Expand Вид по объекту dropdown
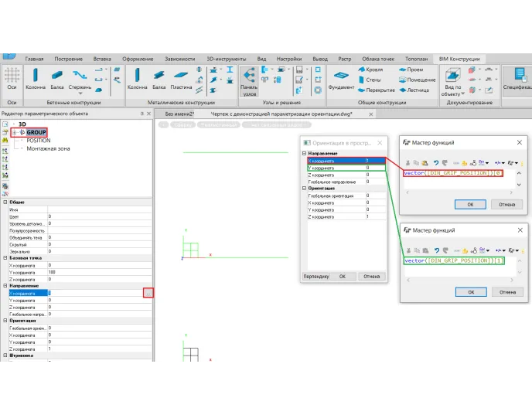Screen dimensions: 532x415 [462, 94]
